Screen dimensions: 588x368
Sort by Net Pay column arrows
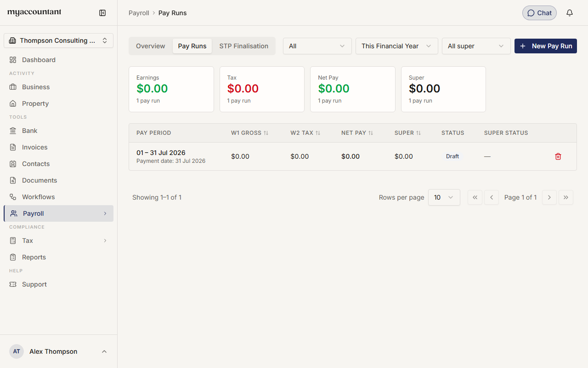[371, 133]
